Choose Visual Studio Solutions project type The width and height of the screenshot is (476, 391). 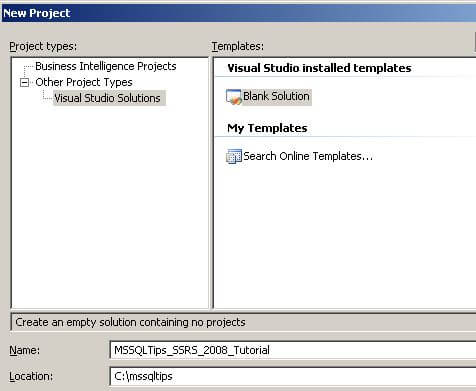[x=107, y=98]
